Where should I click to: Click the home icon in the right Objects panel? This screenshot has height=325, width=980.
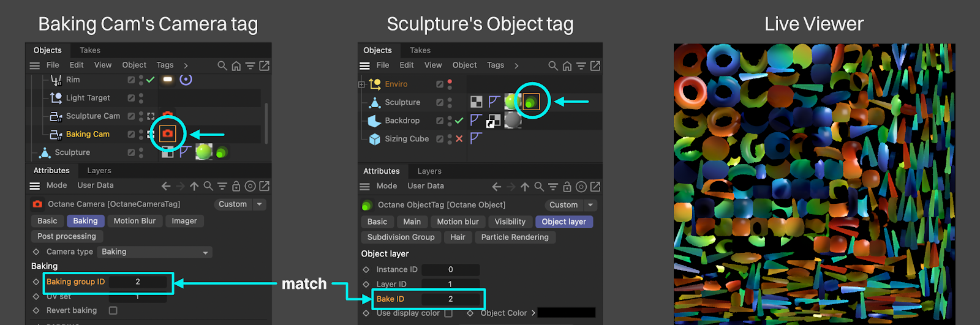click(x=567, y=65)
